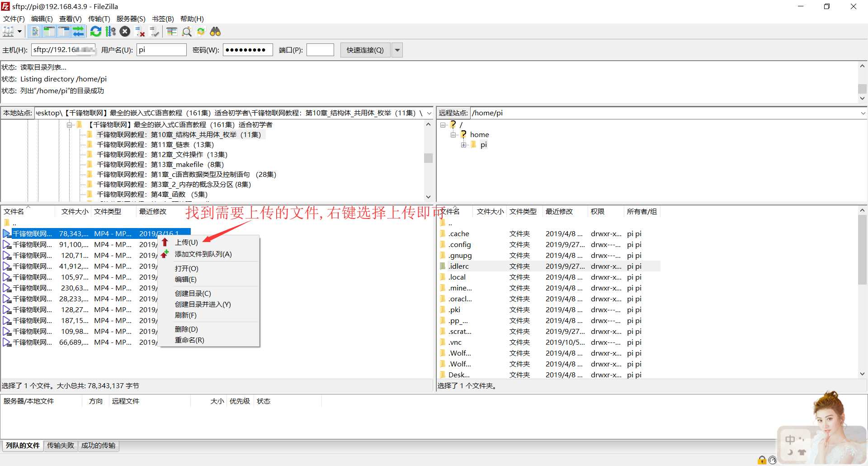Open the 文件(F) menu
Viewport: 868px width, 466px height.
pyautogui.click(x=14, y=19)
